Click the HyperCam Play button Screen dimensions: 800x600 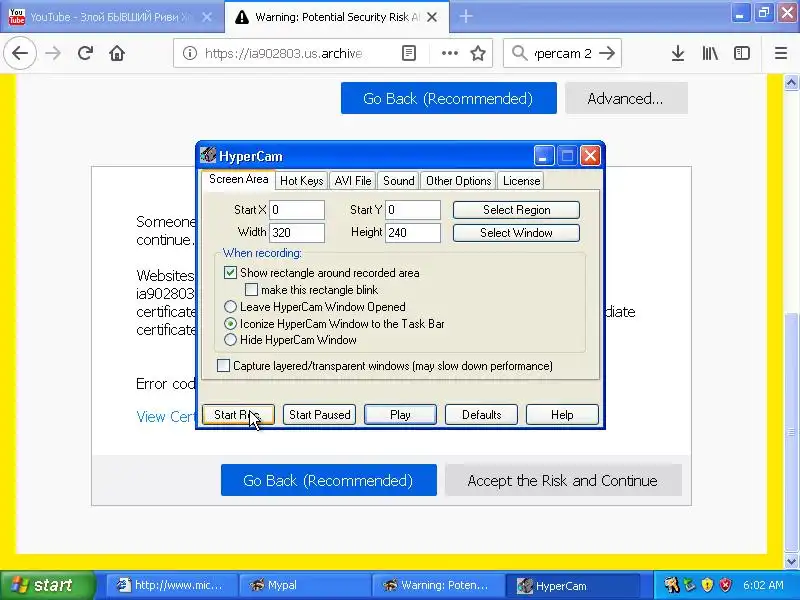[x=400, y=414]
